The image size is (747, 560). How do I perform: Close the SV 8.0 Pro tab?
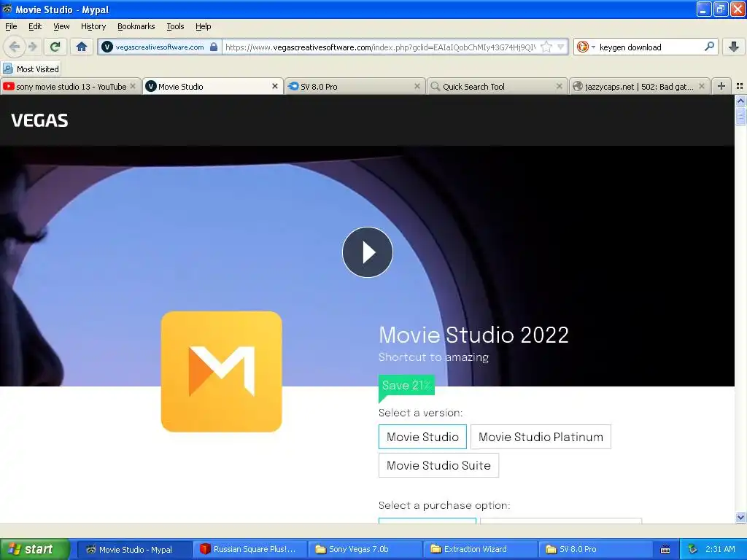[417, 86]
